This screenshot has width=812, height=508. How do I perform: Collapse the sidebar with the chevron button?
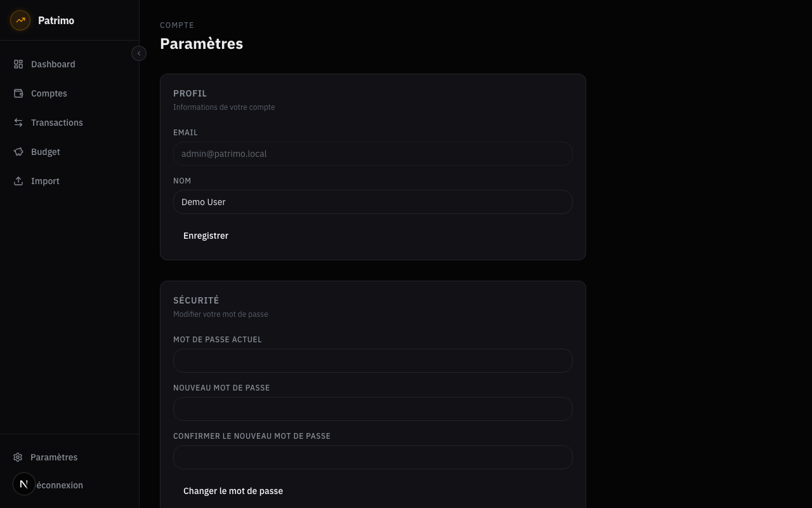[x=139, y=53]
